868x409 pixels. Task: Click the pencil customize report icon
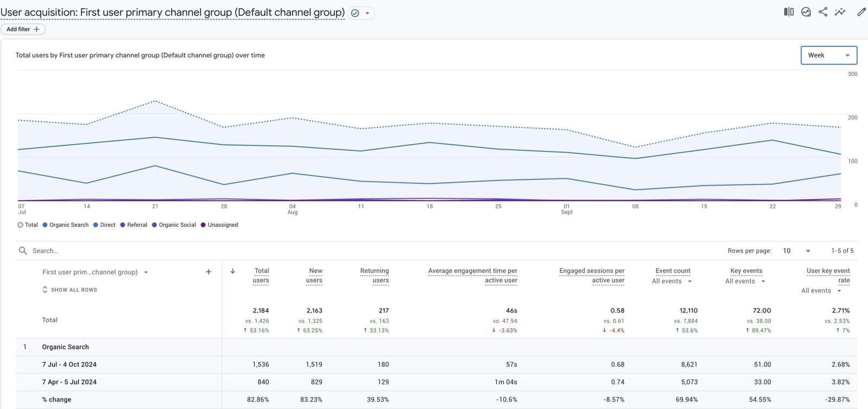[x=861, y=12]
